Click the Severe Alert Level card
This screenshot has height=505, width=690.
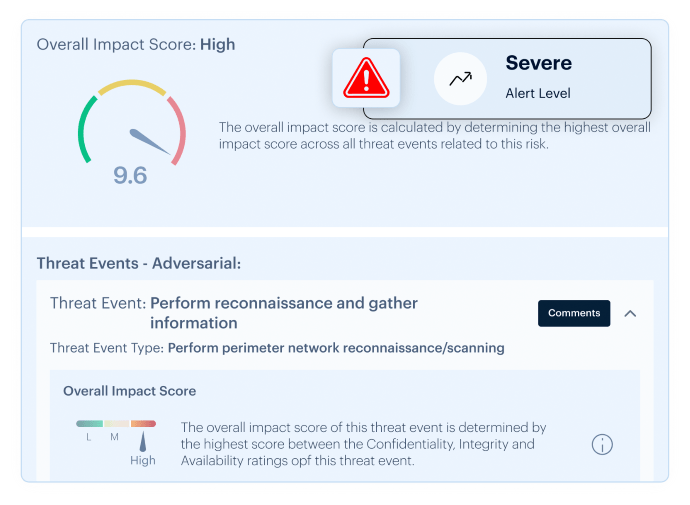tap(507, 79)
